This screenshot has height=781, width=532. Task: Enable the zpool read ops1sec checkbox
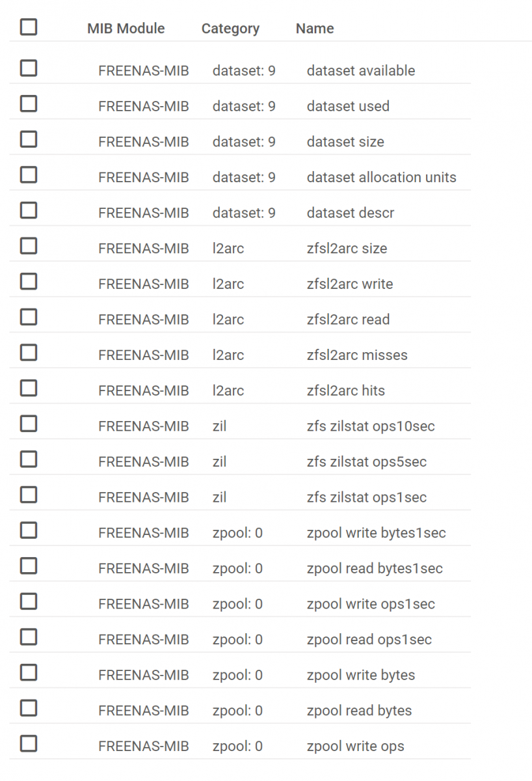point(29,637)
